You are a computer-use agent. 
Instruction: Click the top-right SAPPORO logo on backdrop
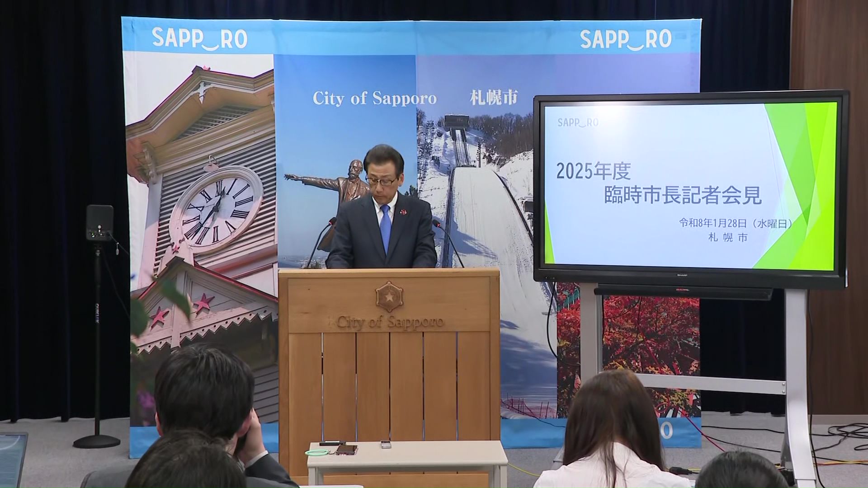(626, 39)
